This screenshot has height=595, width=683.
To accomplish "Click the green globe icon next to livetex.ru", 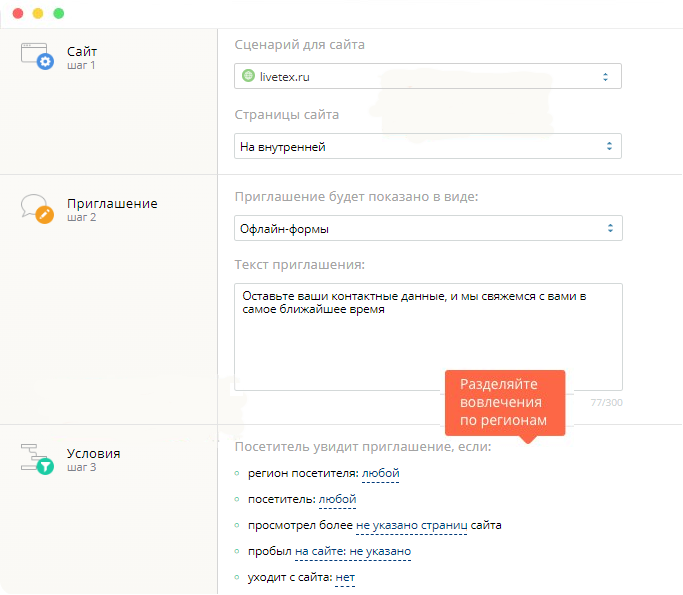I will point(248,76).
